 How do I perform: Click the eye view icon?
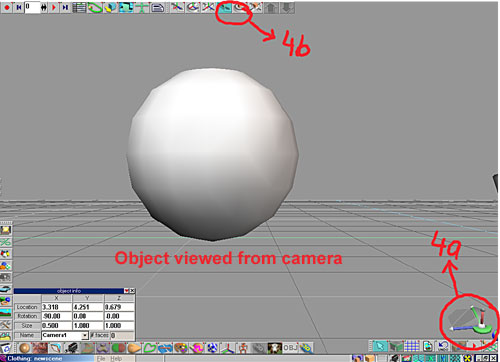click(239, 7)
